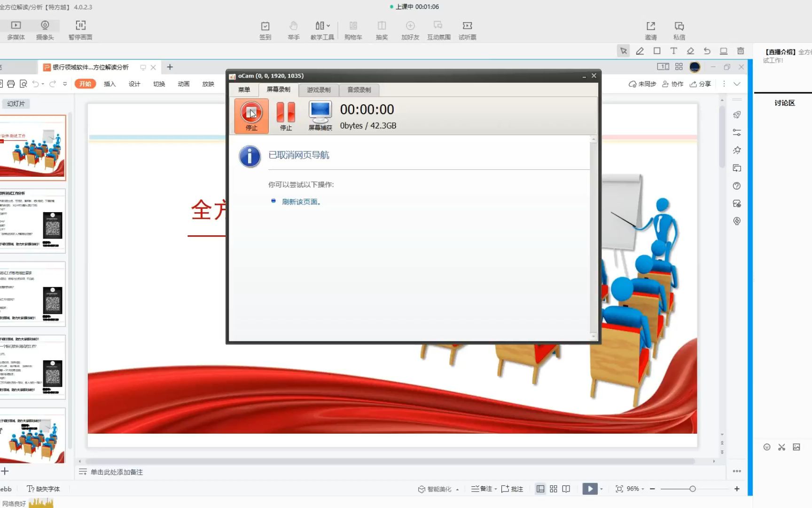The height and width of the screenshot is (508, 812).
Task: Click the fit-to-window zoom icon
Action: (x=619, y=489)
